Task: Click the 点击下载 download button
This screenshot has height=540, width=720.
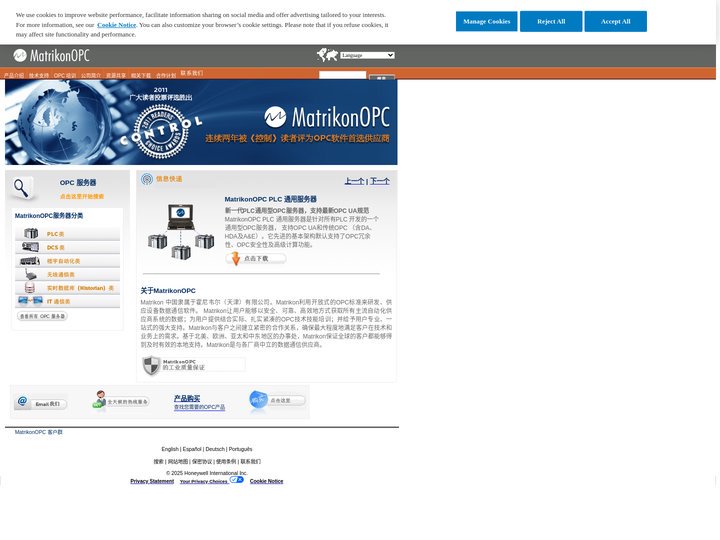Action: [x=256, y=259]
